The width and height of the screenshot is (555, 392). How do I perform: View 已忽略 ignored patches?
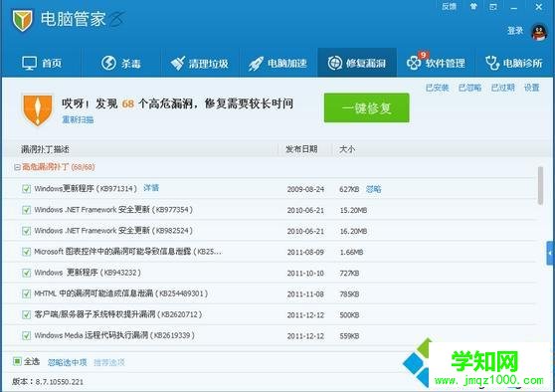point(469,88)
